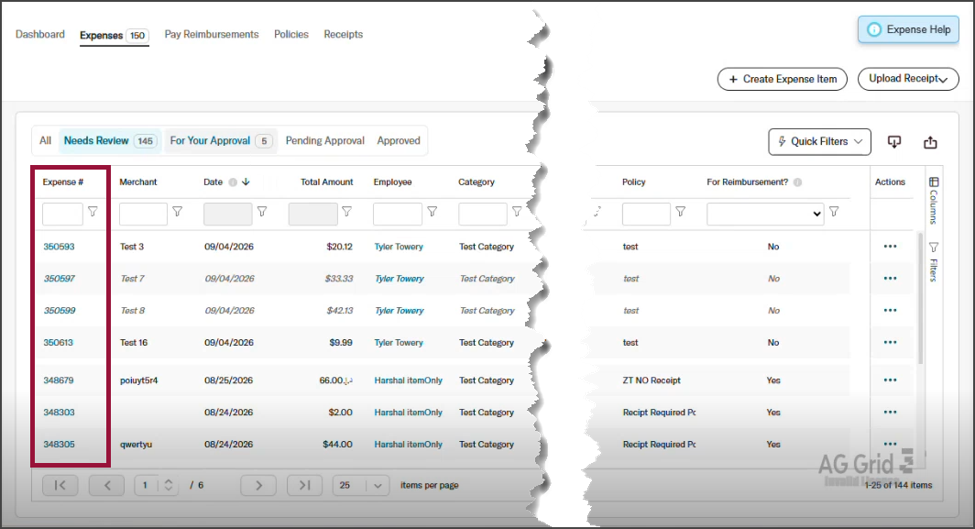Click the export share icon
The image size is (975, 529).
click(930, 142)
